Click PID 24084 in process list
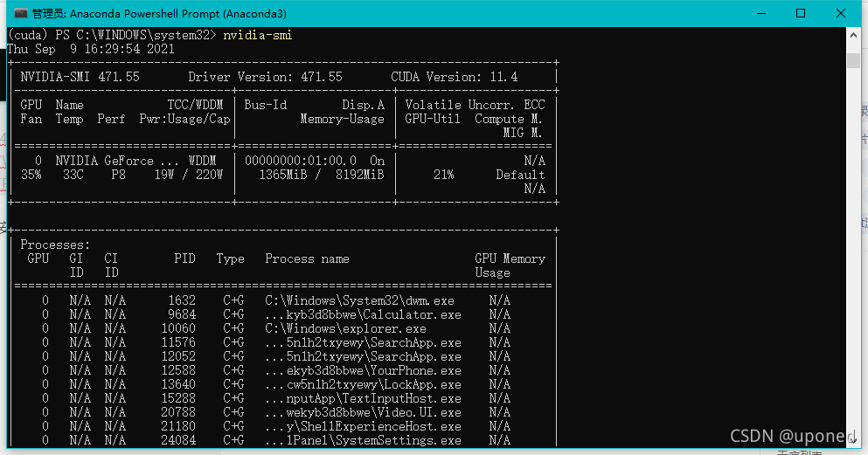 tap(178, 441)
